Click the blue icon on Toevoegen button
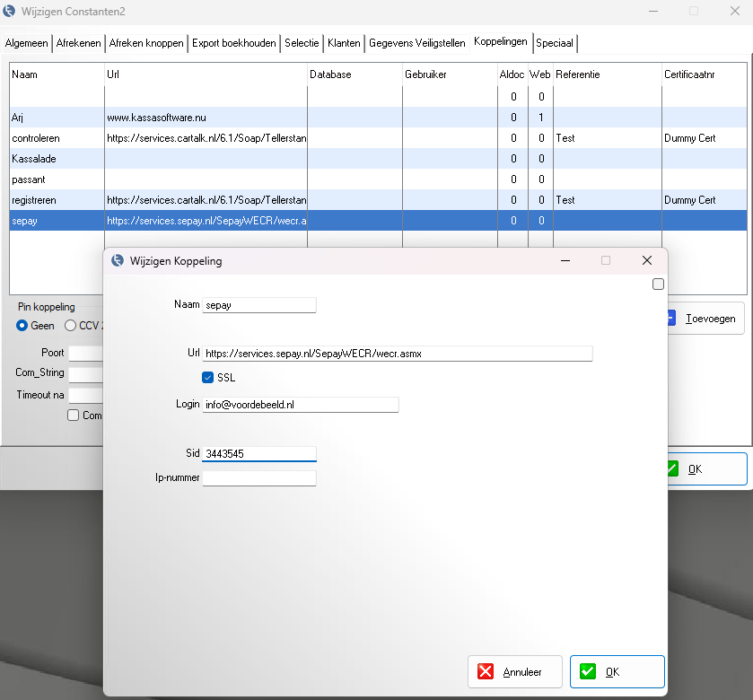 pyautogui.click(x=670, y=318)
